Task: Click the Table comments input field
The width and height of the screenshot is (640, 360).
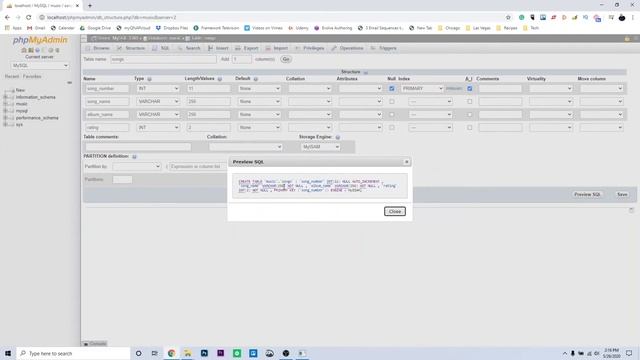Action: (138, 147)
